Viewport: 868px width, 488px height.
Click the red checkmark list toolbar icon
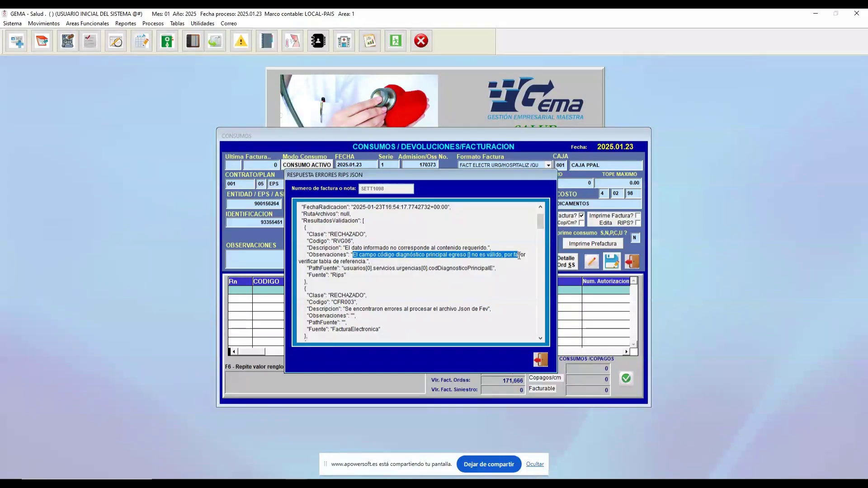(90, 41)
